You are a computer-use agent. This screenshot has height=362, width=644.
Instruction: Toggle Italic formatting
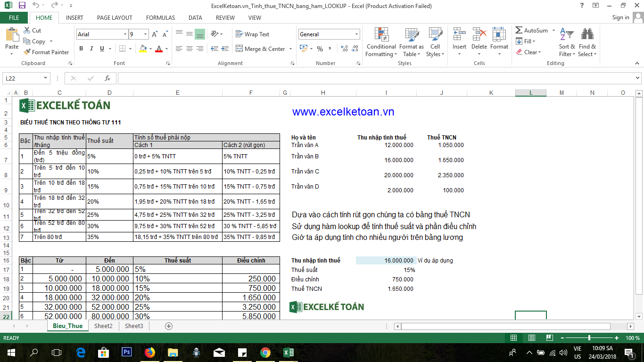point(91,49)
